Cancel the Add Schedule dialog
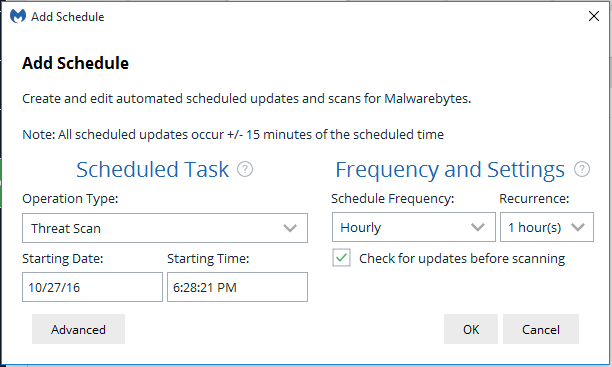The height and width of the screenshot is (367, 612). 541,329
